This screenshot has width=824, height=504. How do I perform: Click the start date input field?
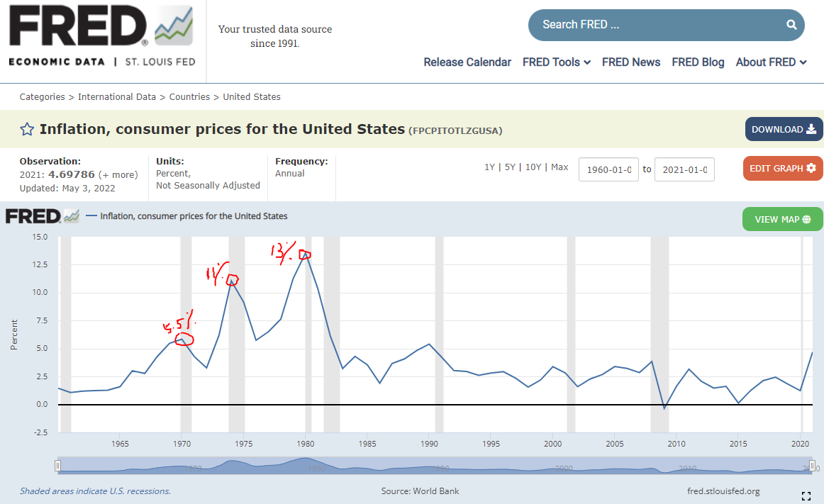pos(608,169)
